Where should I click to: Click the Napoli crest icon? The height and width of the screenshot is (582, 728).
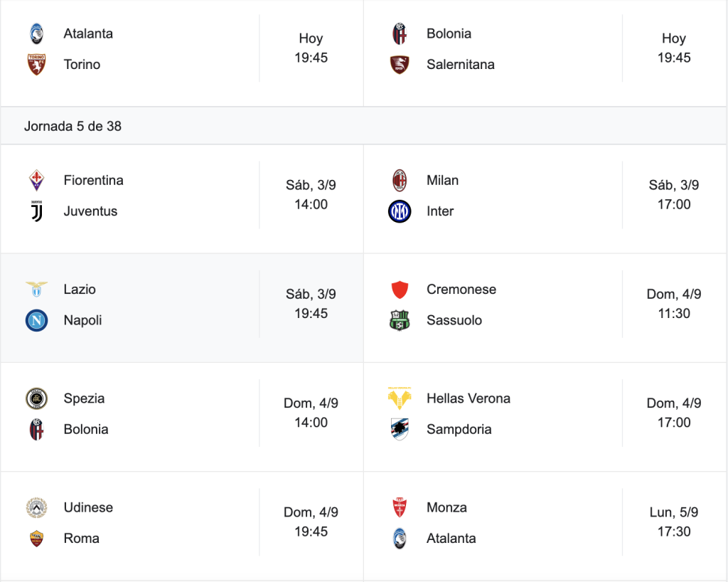pyautogui.click(x=36, y=320)
